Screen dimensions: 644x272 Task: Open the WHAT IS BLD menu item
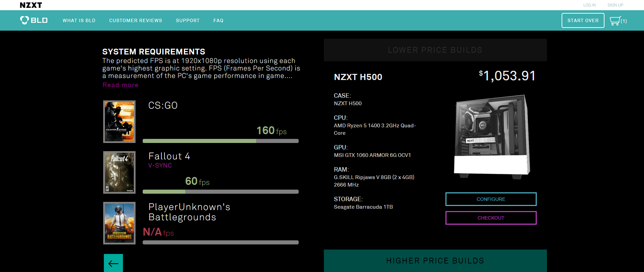click(x=79, y=20)
